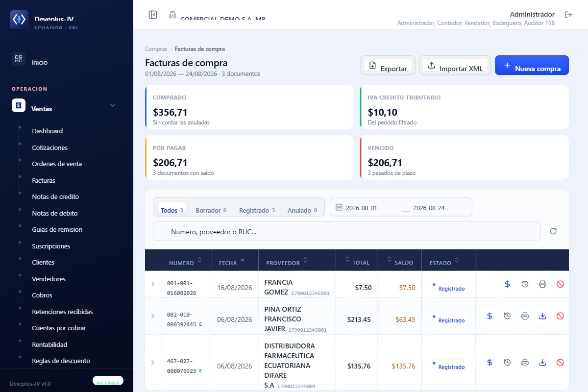Filter invoices by the Borrador tab
This screenshot has width=588, height=392.
(x=211, y=210)
